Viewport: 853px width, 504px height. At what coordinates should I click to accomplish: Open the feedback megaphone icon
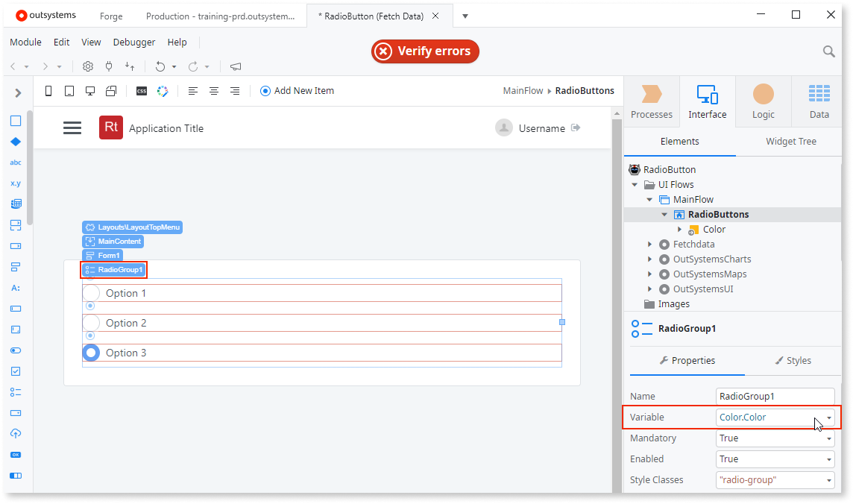pyautogui.click(x=236, y=66)
